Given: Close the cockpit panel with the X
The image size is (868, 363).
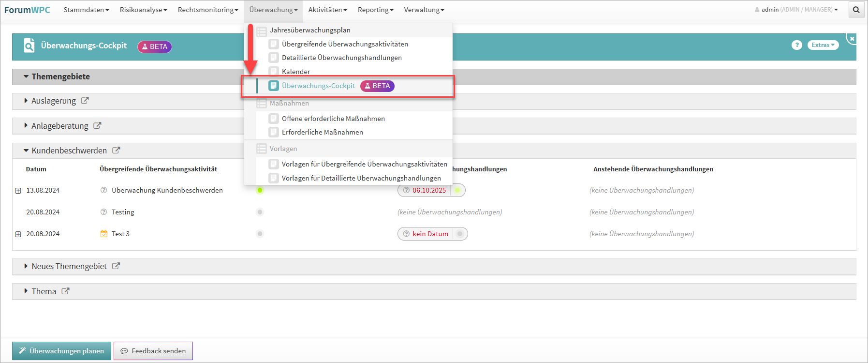Looking at the screenshot, I should pos(852,39).
